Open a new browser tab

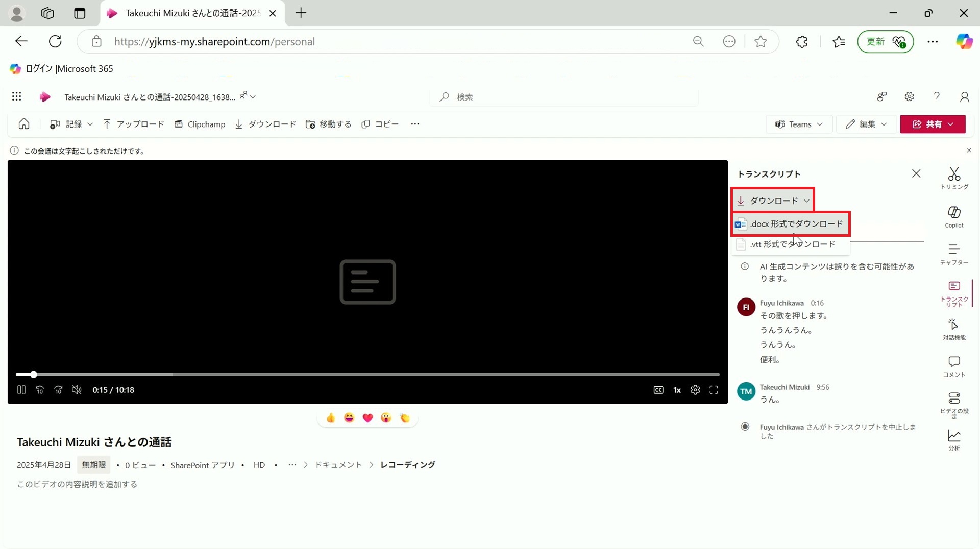tap(301, 13)
